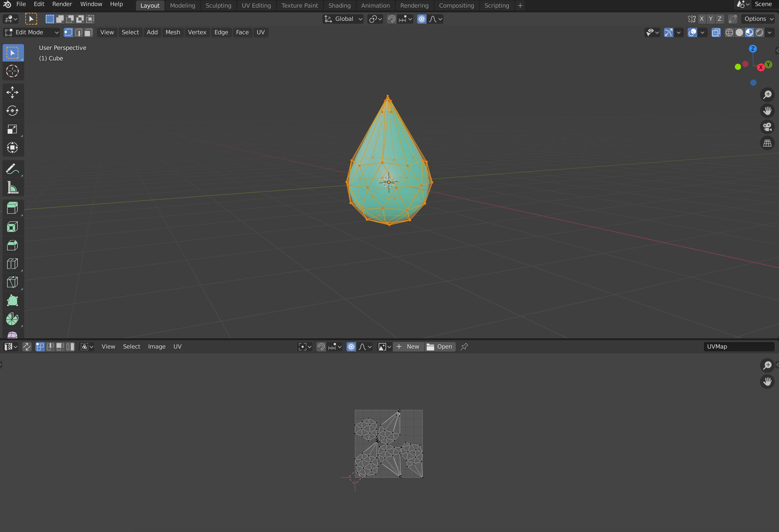The height and width of the screenshot is (532, 779).
Task: Open Global transform orientation dropdown
Action: pos(343,19)
